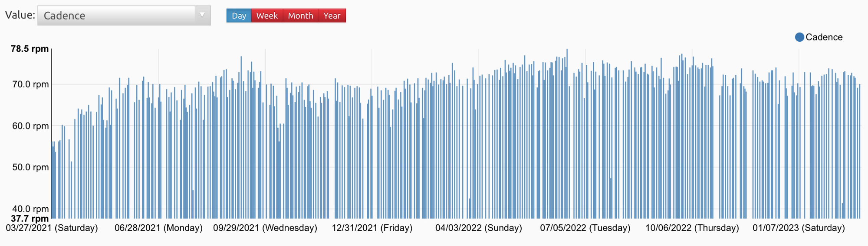Click the 09/29/2021 (Wednesday) date label

pos(265,228)
